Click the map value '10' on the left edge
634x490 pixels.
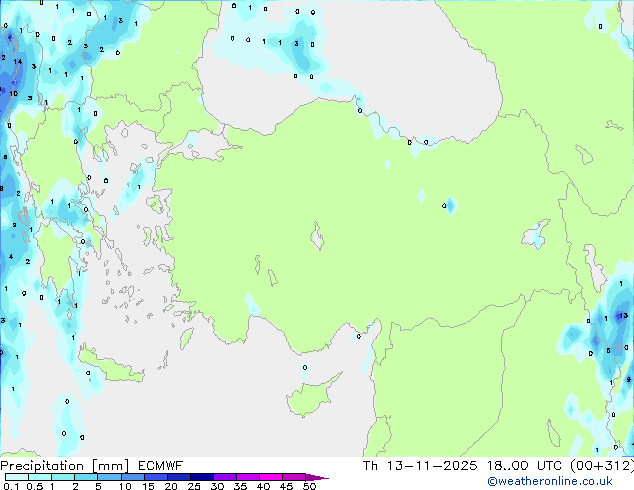(13, 93)
